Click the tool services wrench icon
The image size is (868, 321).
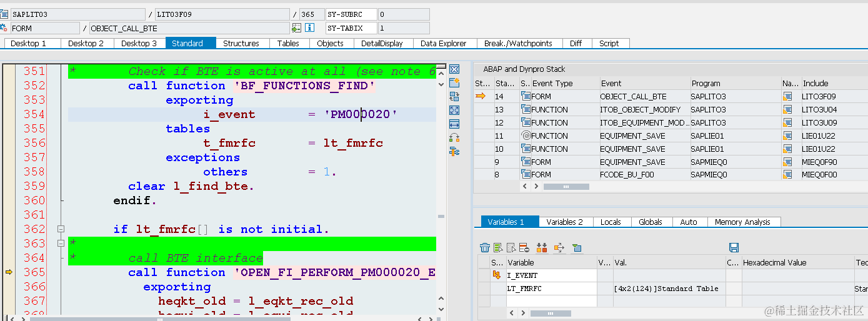[454, 151]
